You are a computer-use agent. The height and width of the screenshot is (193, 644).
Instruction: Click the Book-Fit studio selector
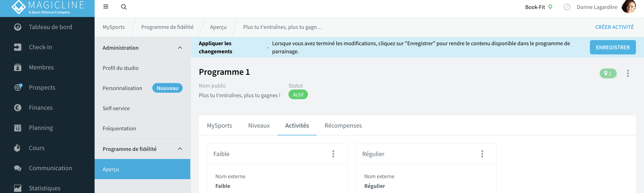click(x=535, y=7)
